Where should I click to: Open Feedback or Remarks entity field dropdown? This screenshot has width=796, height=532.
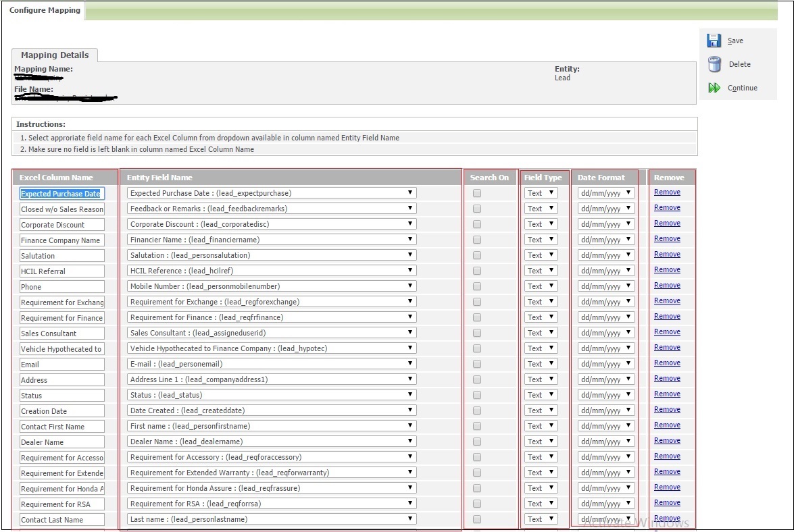click(272, 209)
